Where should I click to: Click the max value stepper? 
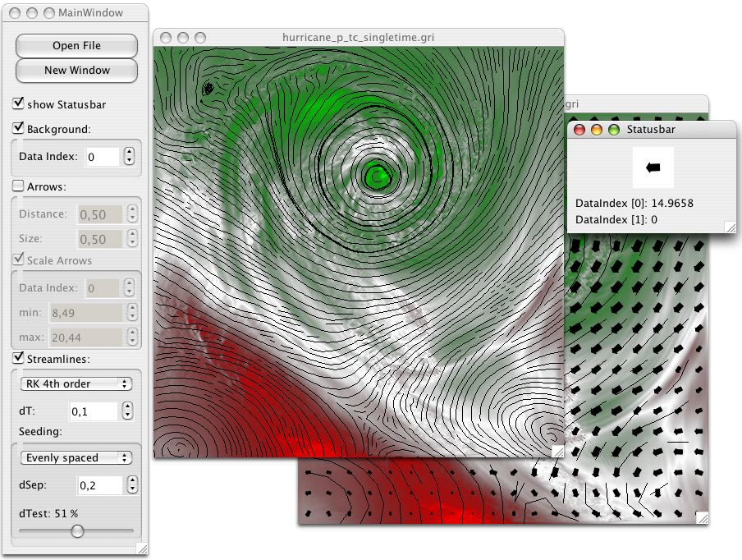132,337
